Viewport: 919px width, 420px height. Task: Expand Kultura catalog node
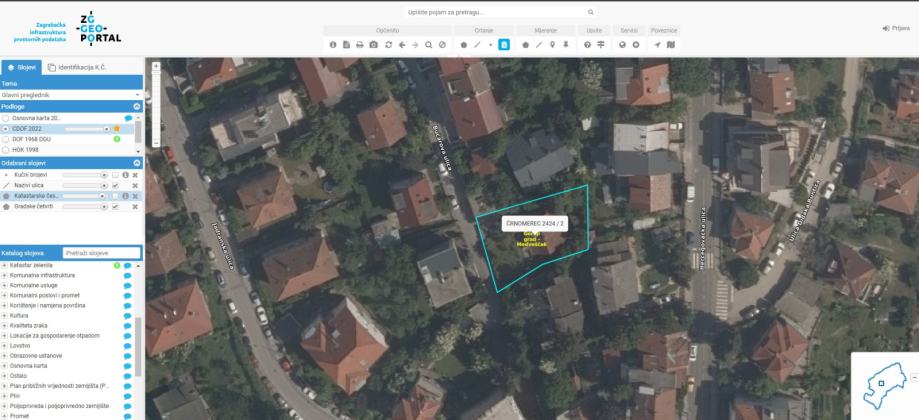pyautogui.click(x=5, y=315)
